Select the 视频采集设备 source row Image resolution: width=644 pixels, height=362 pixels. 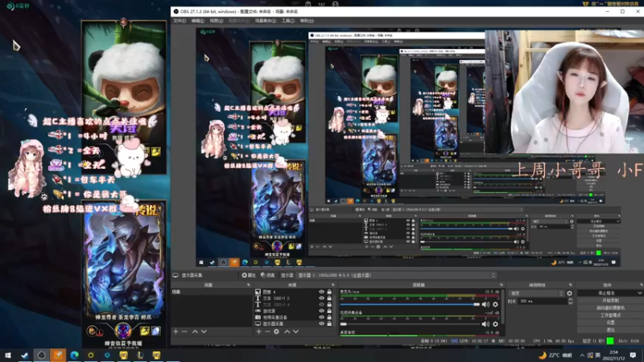(293, 317)
